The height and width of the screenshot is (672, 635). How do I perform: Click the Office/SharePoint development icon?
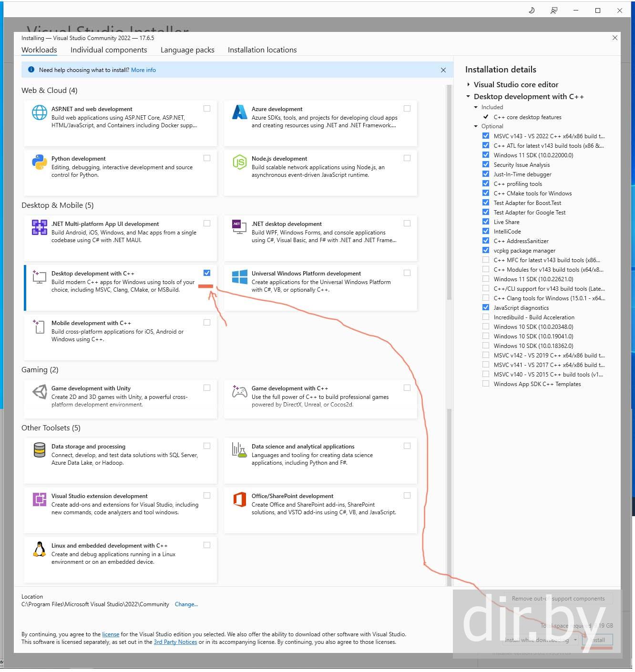tap(239, 499)
